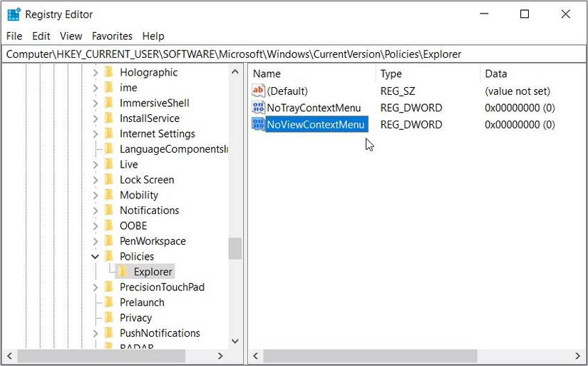Screen dimensions: 588x366
Task: Open the Favorites menu
Action: (112, 36)
